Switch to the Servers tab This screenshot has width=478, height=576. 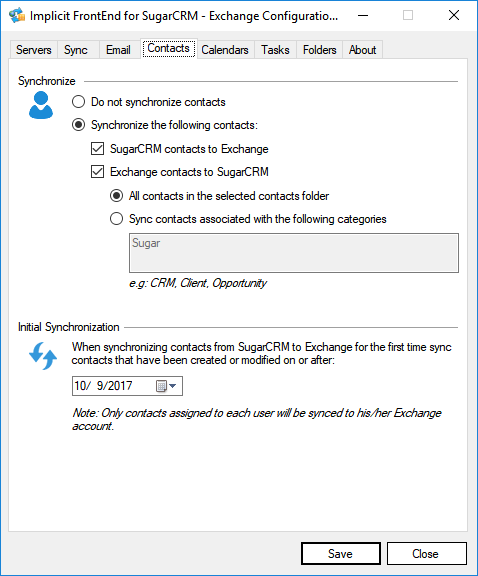point(33,50)
